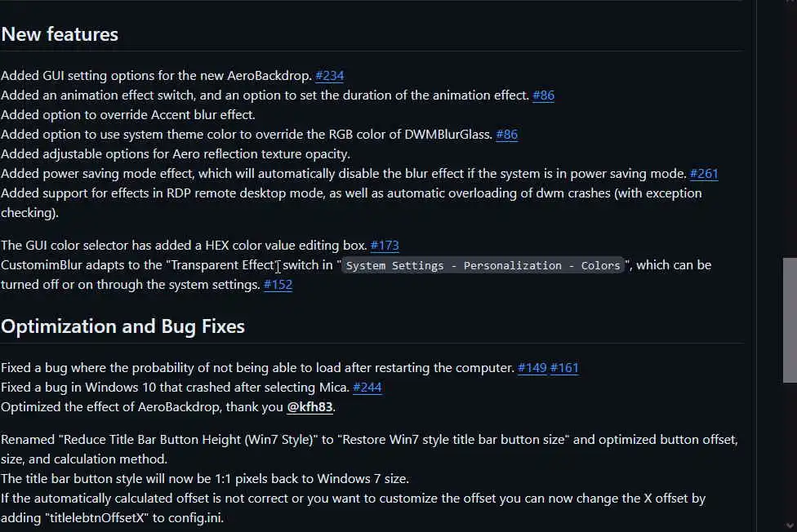Open #86 link after DWMBlurGlass RGB color
The height and width of the screenshot is (532, 797).
pyautogui.click(x=506, y=135)
